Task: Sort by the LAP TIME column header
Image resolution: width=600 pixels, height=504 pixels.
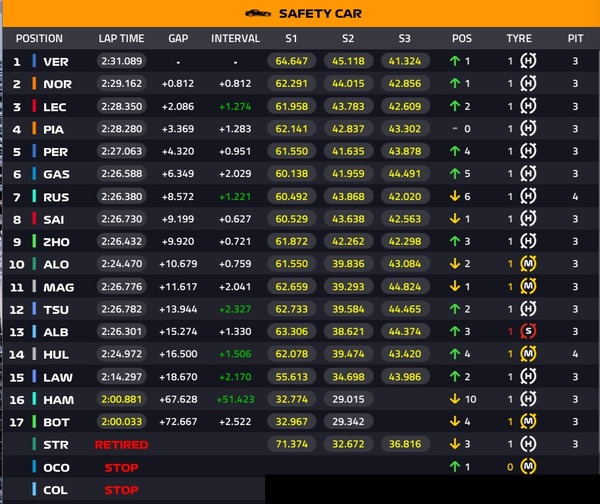Action: pos(121,39)
